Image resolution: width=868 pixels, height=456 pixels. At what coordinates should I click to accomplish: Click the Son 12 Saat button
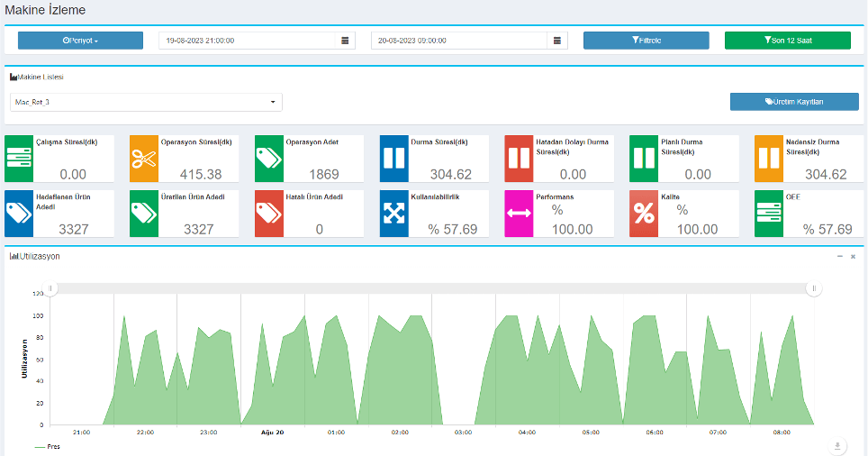tap(788, 41)
